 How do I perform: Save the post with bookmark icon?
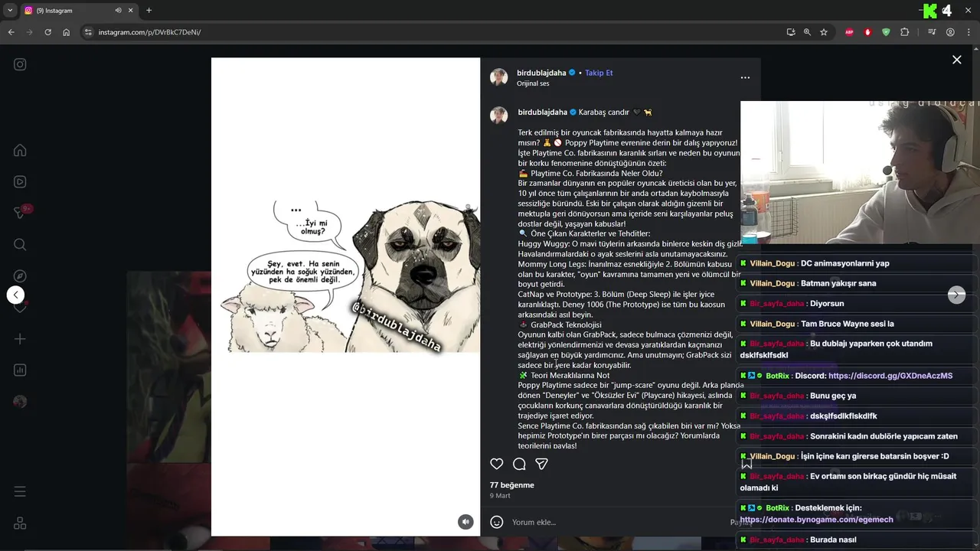(746, 464)
